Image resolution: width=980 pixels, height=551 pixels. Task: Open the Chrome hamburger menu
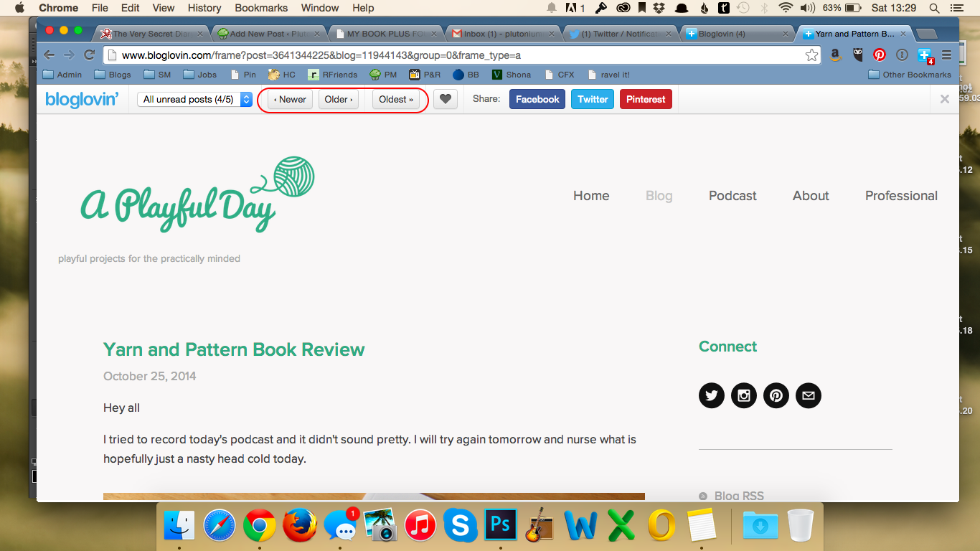tap(946, 55)
